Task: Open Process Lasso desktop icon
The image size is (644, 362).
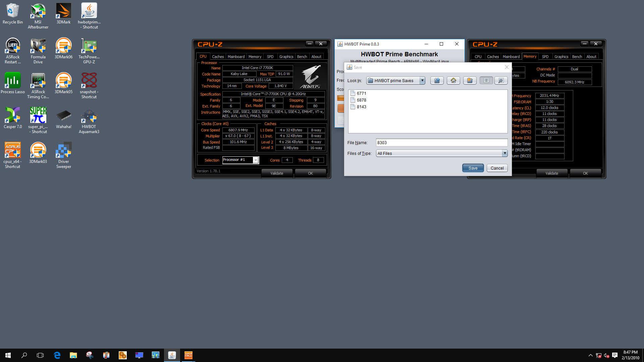Action: 13,84
